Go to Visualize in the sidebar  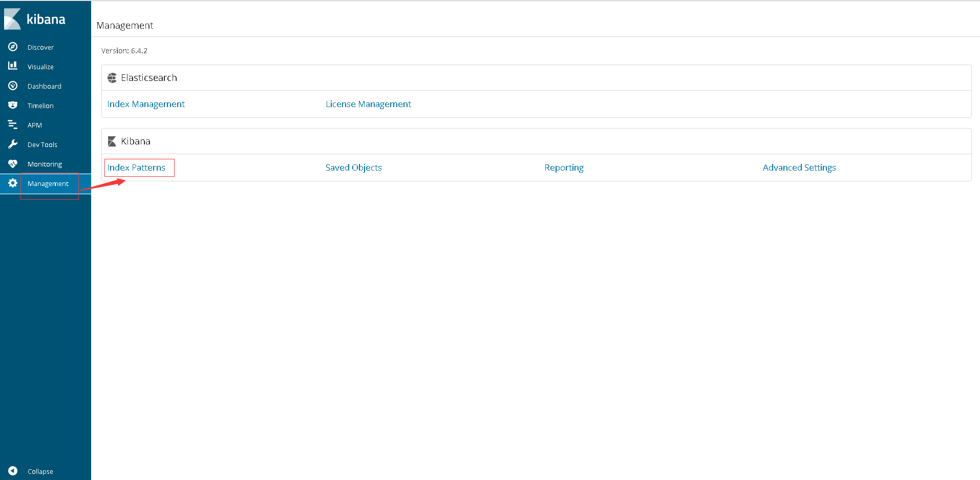tap(40, 67)
